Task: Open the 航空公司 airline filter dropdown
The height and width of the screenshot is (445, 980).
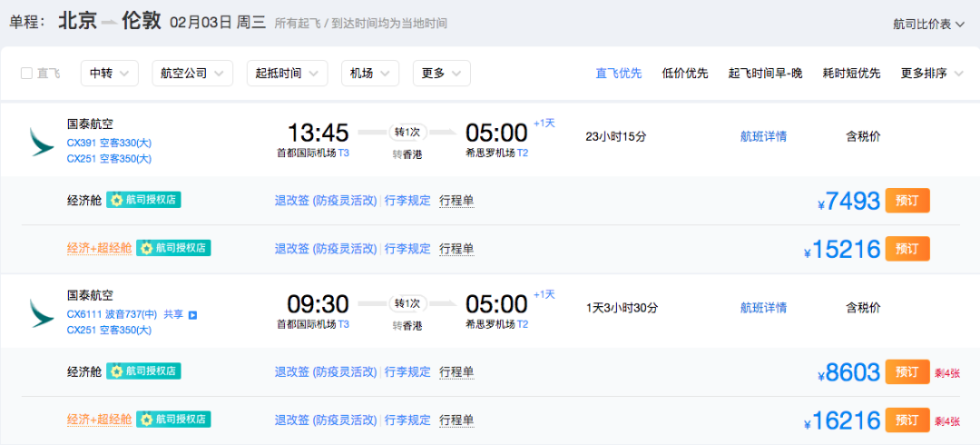Action: pyautogui.click(x=192, y=74)
